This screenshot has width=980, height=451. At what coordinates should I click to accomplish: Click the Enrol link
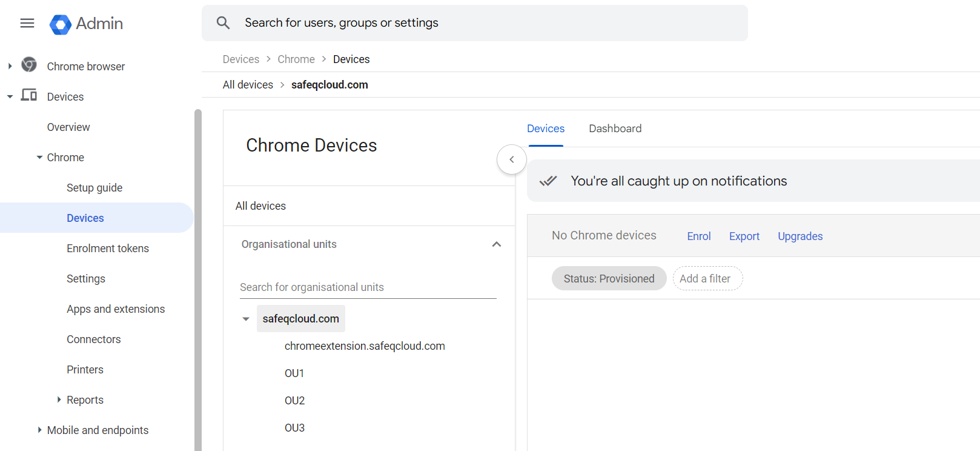[x=698, y=236]
